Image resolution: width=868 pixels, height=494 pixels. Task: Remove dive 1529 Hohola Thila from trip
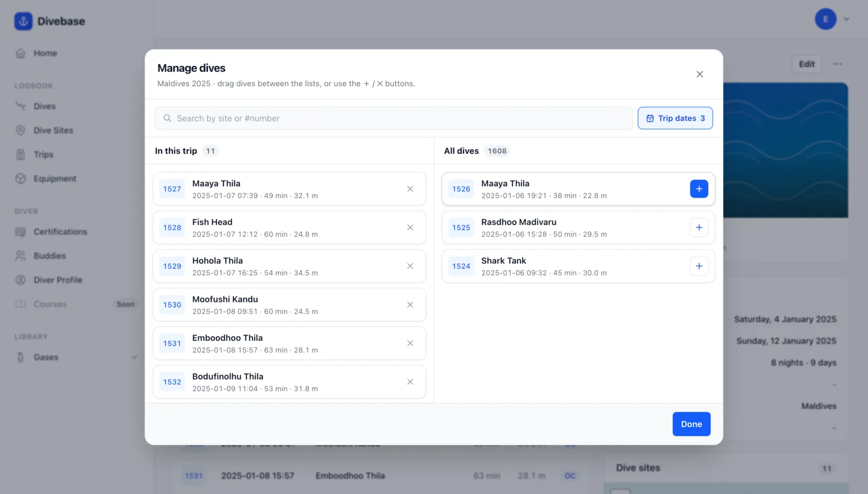click(410, 266)
